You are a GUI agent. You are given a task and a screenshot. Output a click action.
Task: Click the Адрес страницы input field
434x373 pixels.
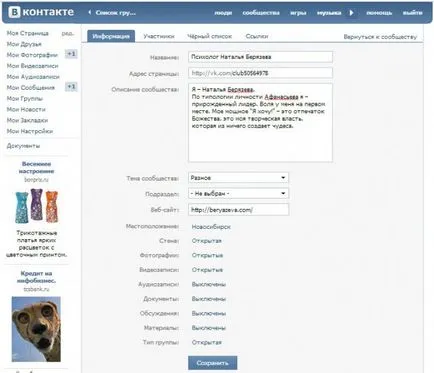260,73
